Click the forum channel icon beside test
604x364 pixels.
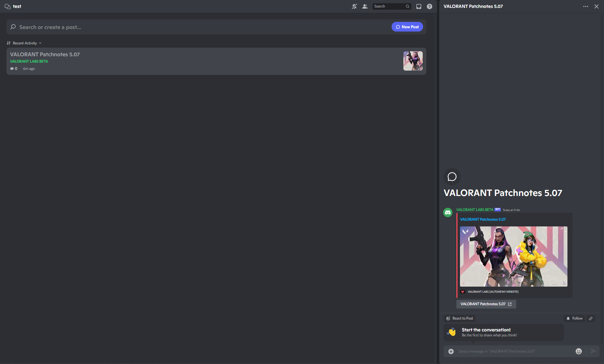(x=7, y=6)
